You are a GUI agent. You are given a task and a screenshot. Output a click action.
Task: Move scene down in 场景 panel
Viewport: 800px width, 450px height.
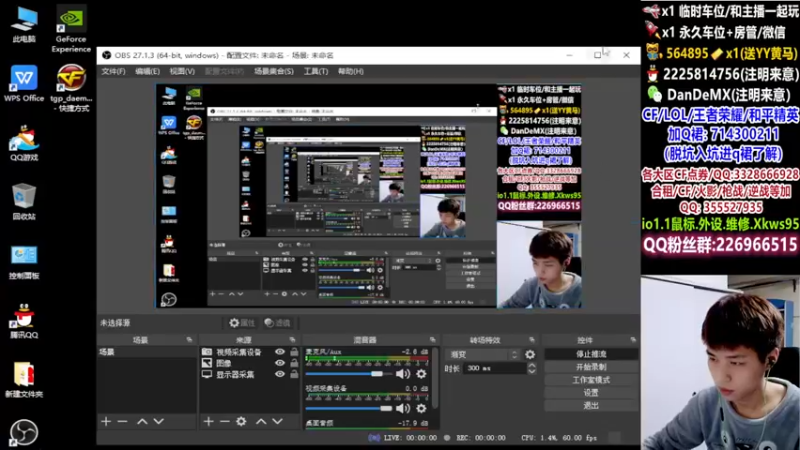(159, 421)
